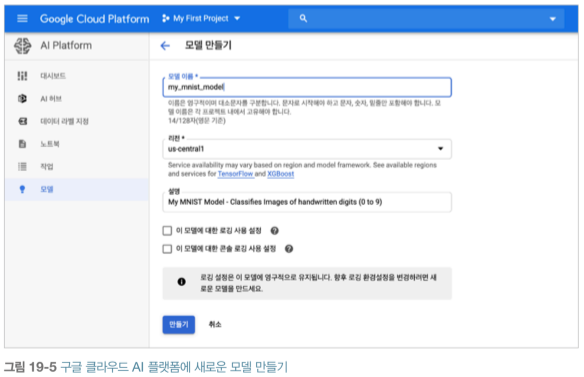
Task: Open the 노트북 sidebar item
Action: pos(77,144)
